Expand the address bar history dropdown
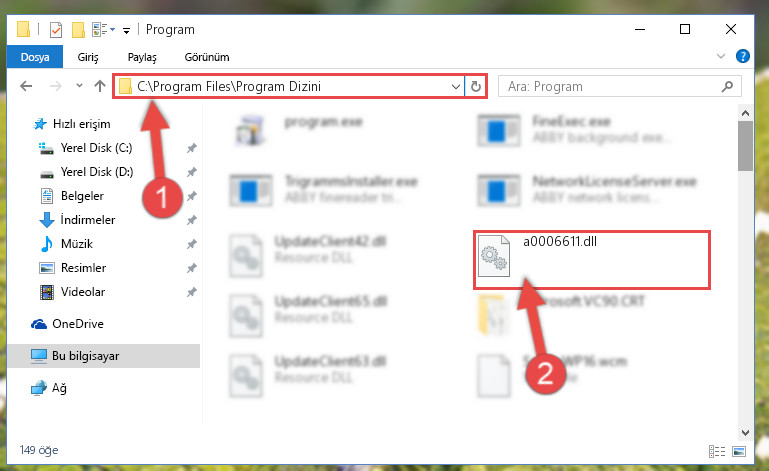The width and height of the screenshot is (769, 471). pyautogui.click(x=456, y=87)
